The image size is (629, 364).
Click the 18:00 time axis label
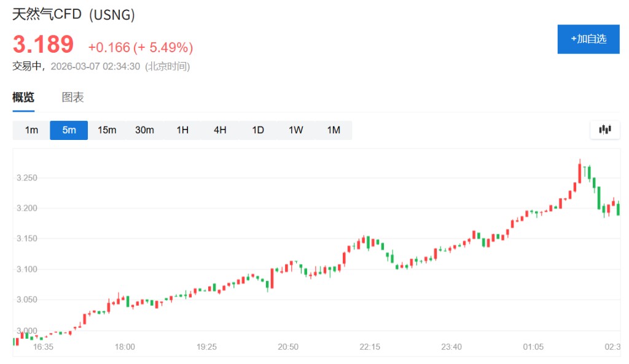125,347
